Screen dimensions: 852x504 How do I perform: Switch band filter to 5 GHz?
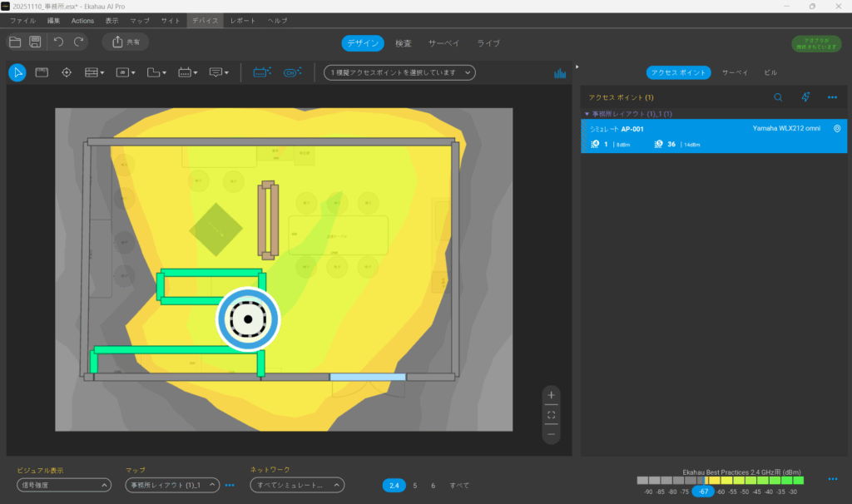click(415, 485)
